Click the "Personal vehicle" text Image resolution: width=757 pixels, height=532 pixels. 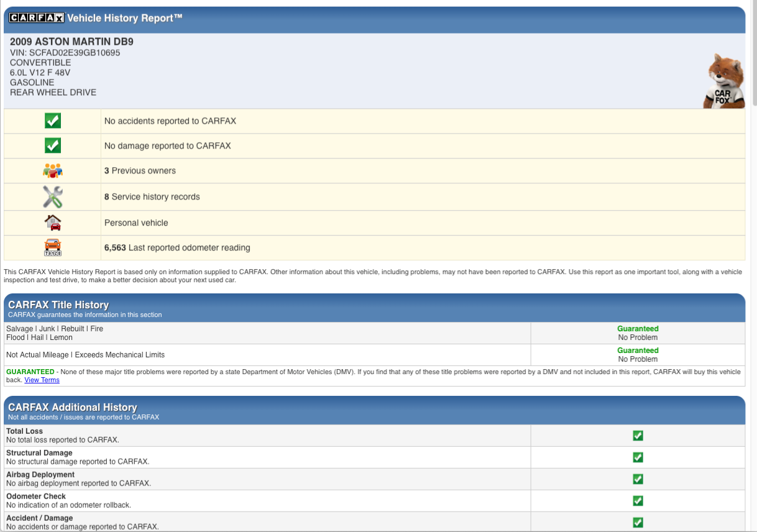(136, 223)
